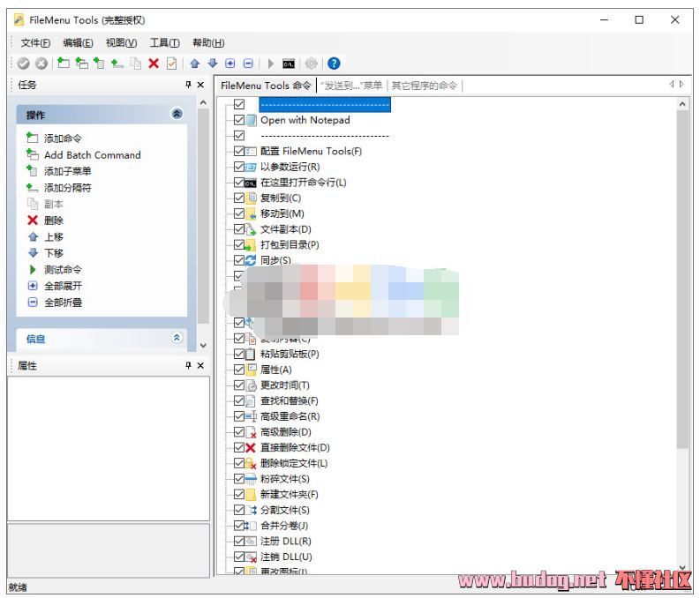
Task: Collapse the 操作 section chevron
Action: click(x=177, y=114)
